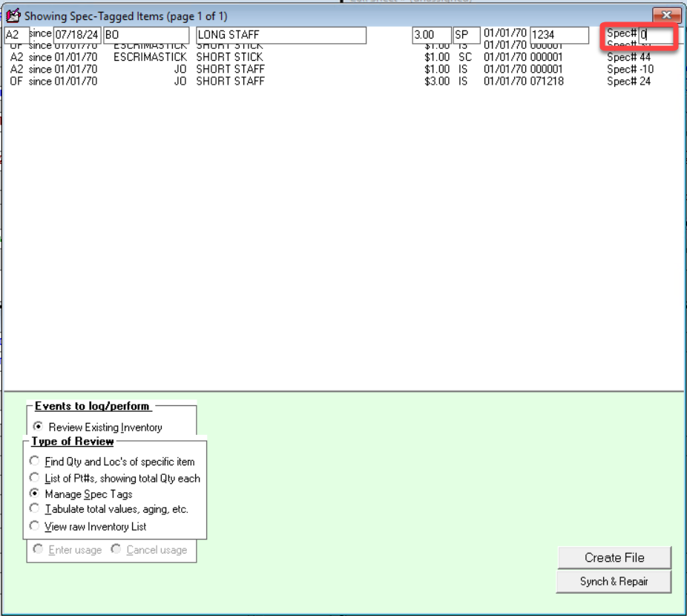
Task: Click the description field LONG STAFF
Action: pyautogui.click(x=281, y=35)
